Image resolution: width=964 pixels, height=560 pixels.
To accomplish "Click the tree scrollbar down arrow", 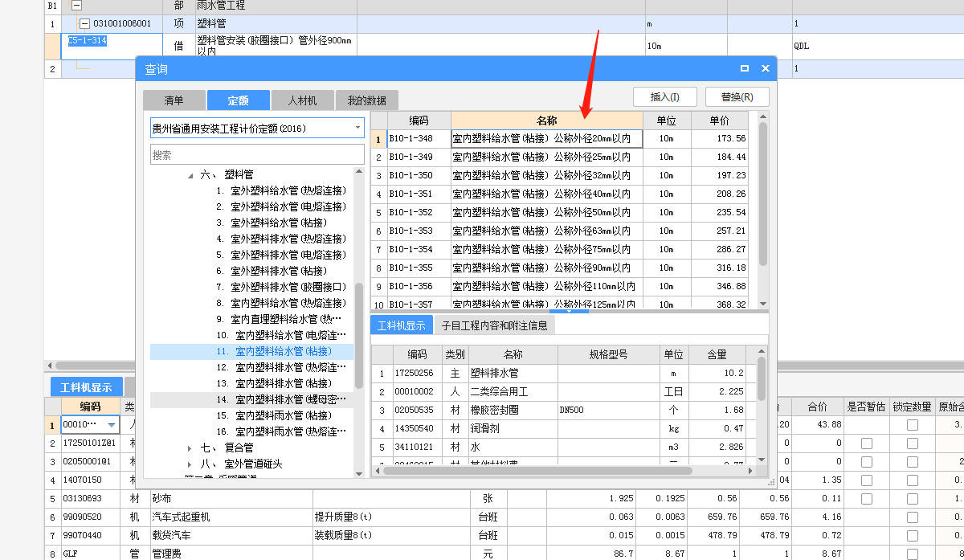I will (359, 474).
